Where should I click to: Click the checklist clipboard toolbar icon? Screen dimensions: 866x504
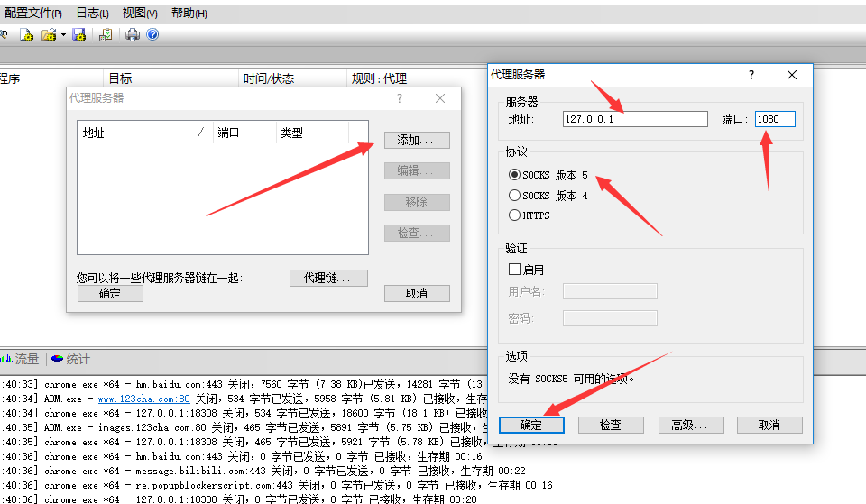(106, 35)
